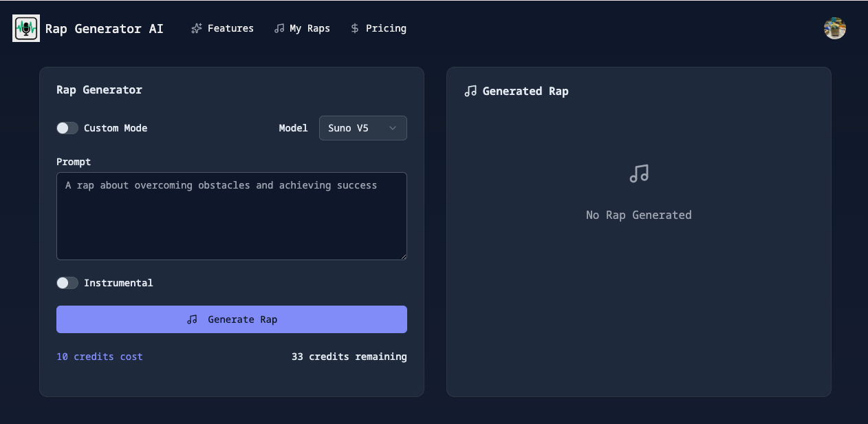Open the Suno V5 model dropdown
This screenshot has width=868, height=424.
pyautogui.click(x=362, y=128)
